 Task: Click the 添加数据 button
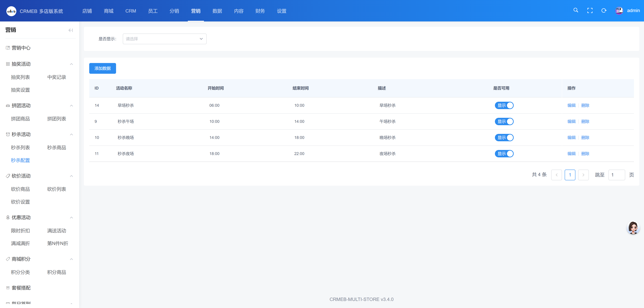(x=102, y=68)
